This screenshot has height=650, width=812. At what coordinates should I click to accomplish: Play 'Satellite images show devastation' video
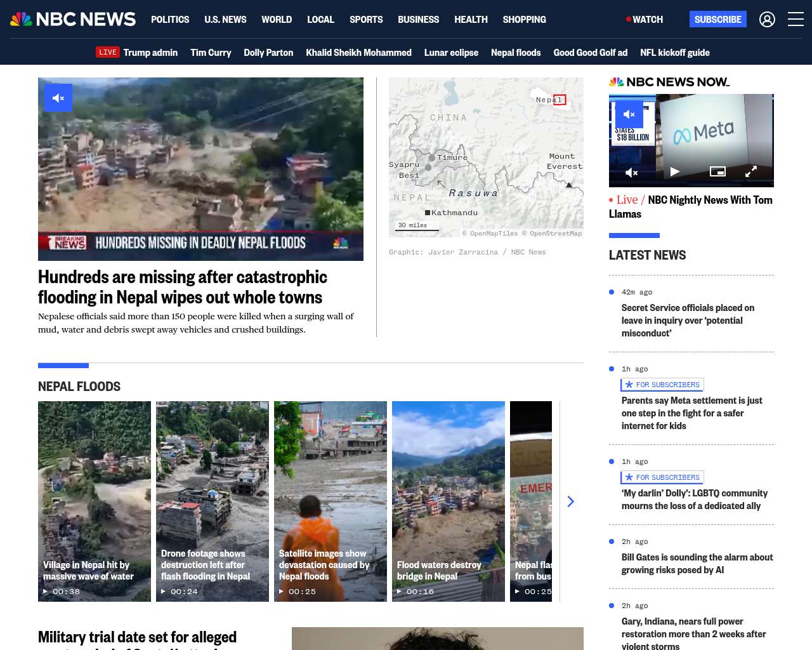[x=331, y=501]
